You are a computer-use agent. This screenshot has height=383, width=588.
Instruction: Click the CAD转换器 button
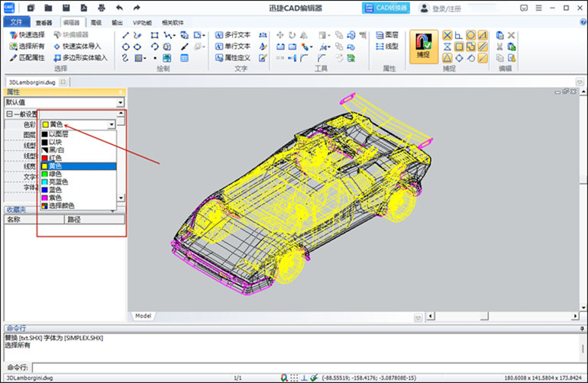(x=386, y=8)
